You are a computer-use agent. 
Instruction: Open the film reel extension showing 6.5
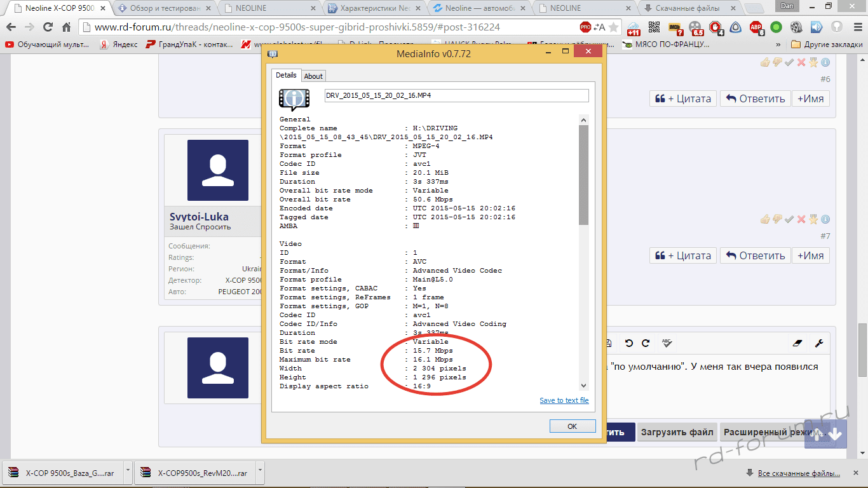coord(697,28)
